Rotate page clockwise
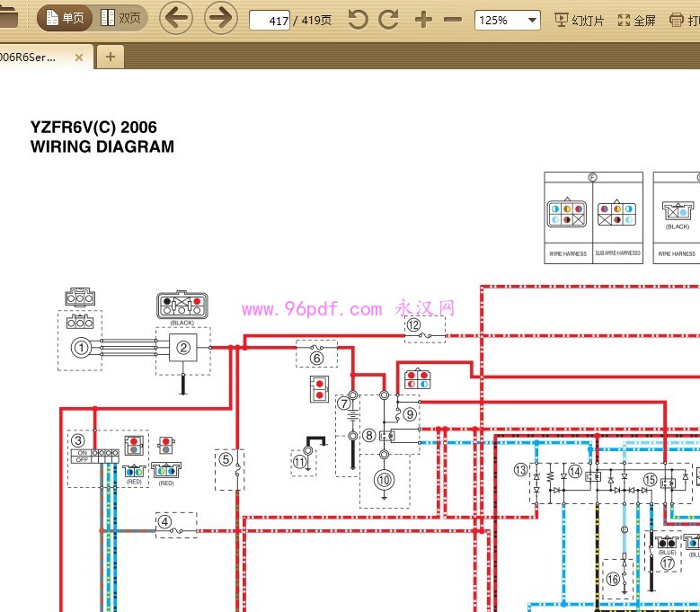Image resolution: width=700 pixels, height=612 pixels. (x=388, y=19)
